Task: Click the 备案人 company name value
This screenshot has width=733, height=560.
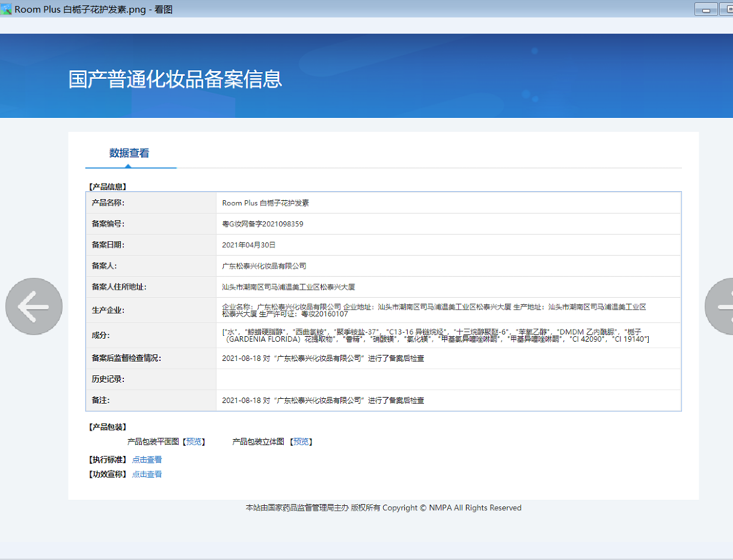Action: click(x=264, y=266)
